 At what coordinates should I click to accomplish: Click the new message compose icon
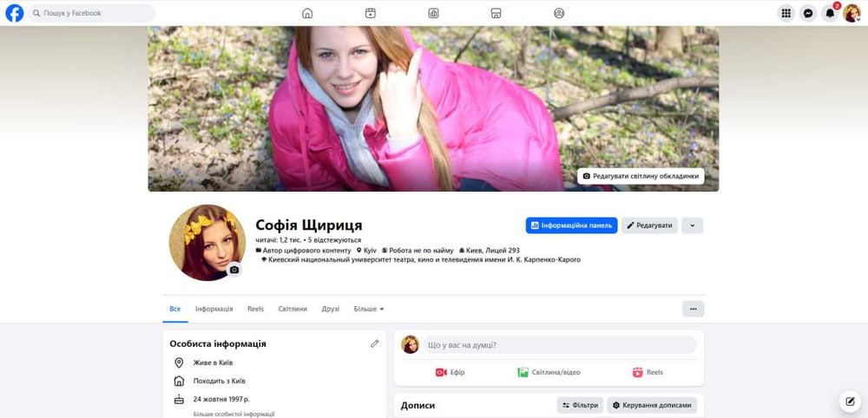click(850, 402)
